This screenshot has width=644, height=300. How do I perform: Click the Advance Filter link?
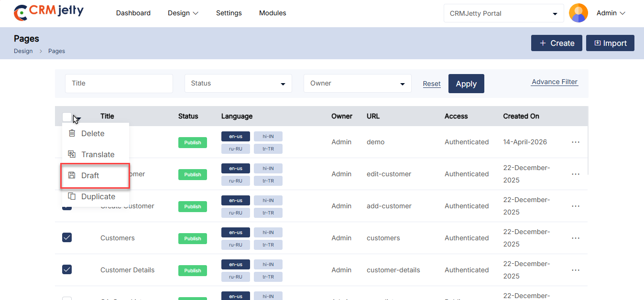[x=555, y=82]
